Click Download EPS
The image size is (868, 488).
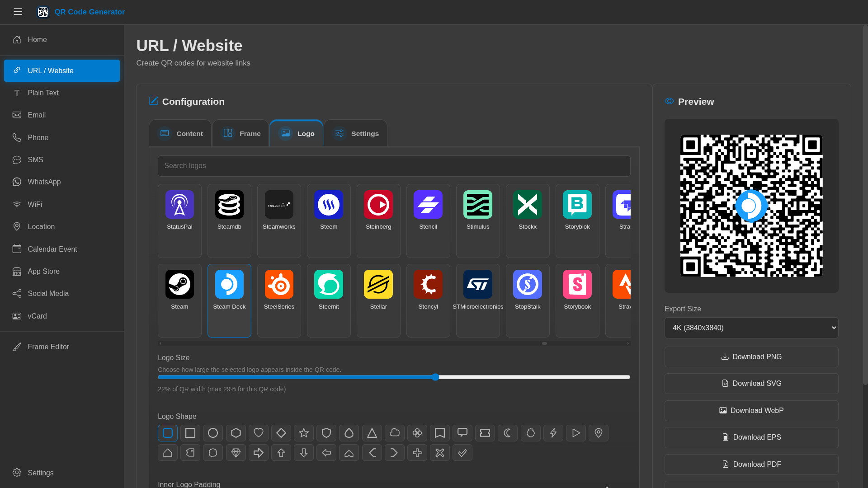coord(751,437)
